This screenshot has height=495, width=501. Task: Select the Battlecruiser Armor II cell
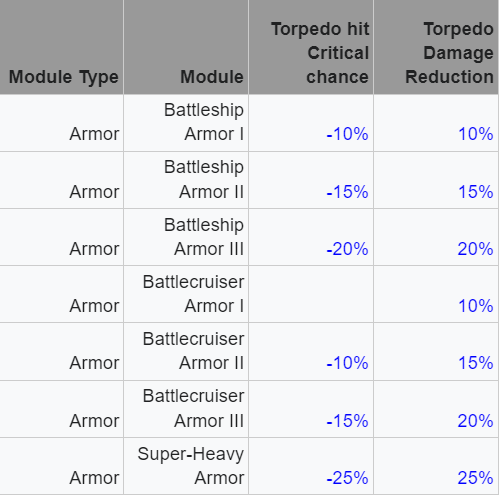186,352
